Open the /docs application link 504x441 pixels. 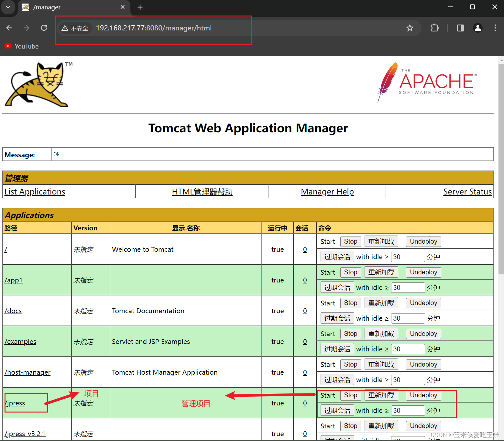point(13,311)
